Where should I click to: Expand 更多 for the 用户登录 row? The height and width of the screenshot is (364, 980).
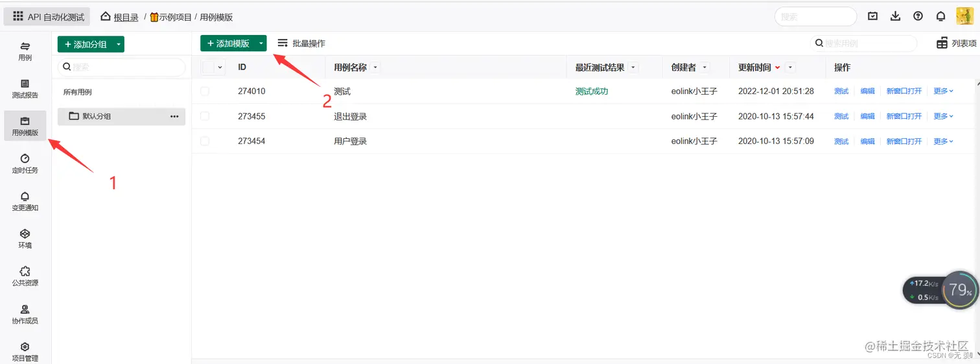[x=943, y=141]
